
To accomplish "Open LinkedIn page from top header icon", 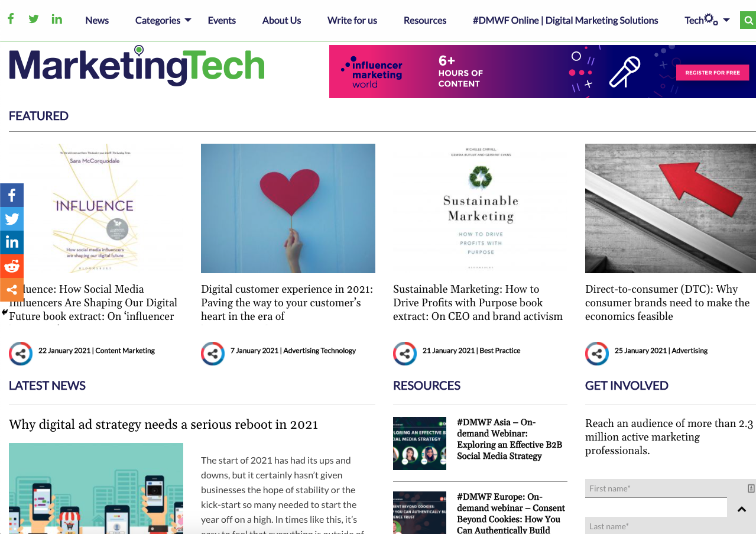I will click(x=57, y=19).
